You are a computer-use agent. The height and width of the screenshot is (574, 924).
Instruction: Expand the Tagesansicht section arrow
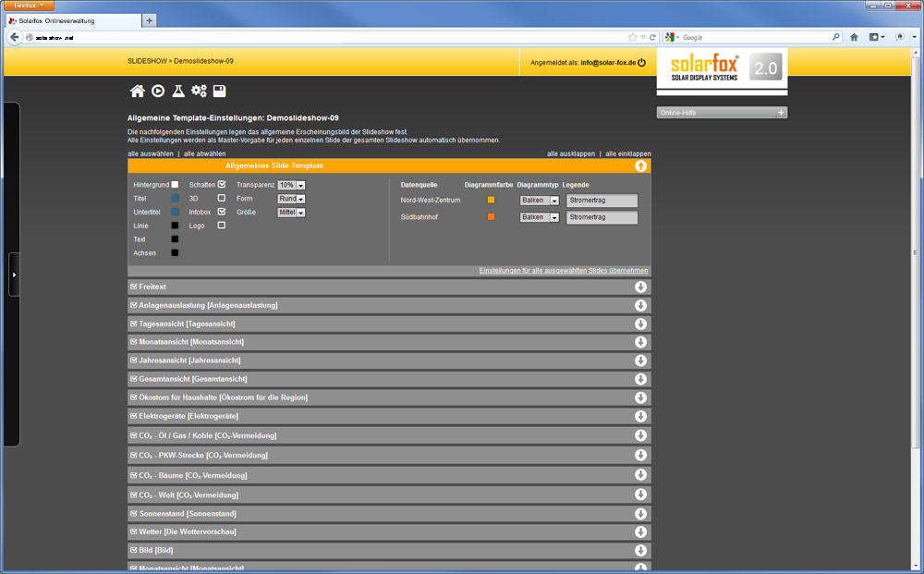tap(640, 324)
